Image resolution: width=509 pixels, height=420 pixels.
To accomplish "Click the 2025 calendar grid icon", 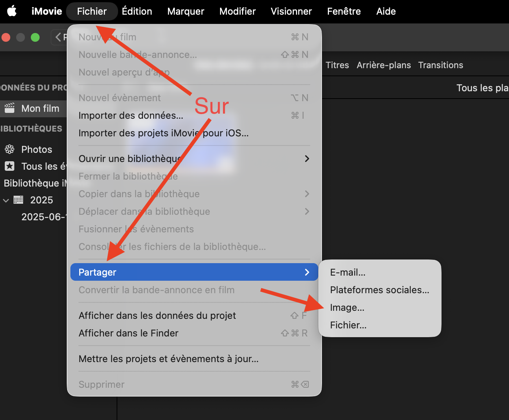I will coord(18,200).
